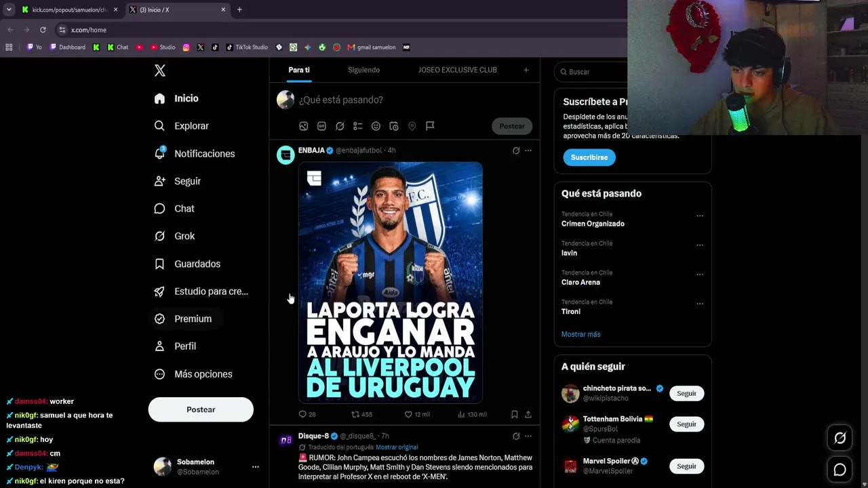The width and height of the screenshot is (868, 488).
Task: Select the Para ti tab
Action: pos(299,70)
